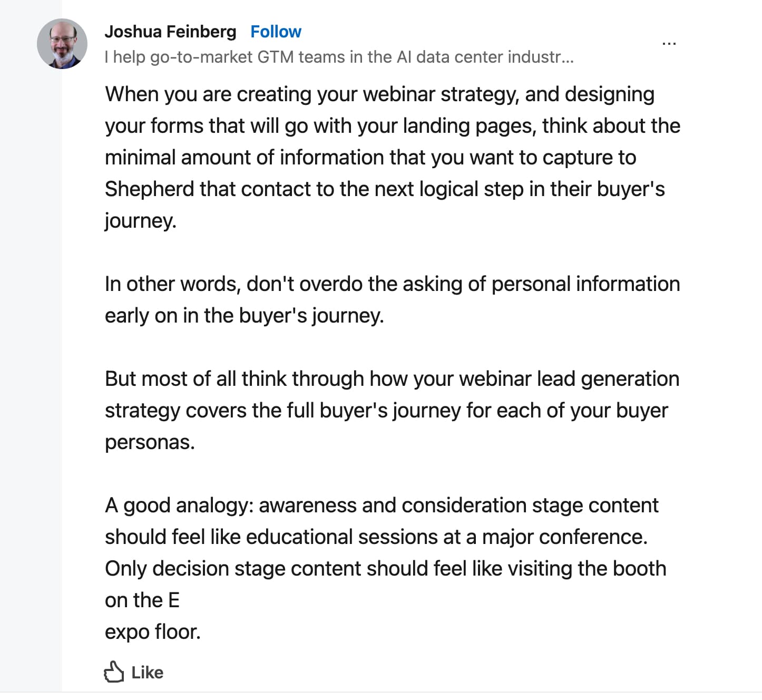This screenshot has height=700, width=762.
Task: Open the three-dot overflow menu on the post
Action: [669, 43]
